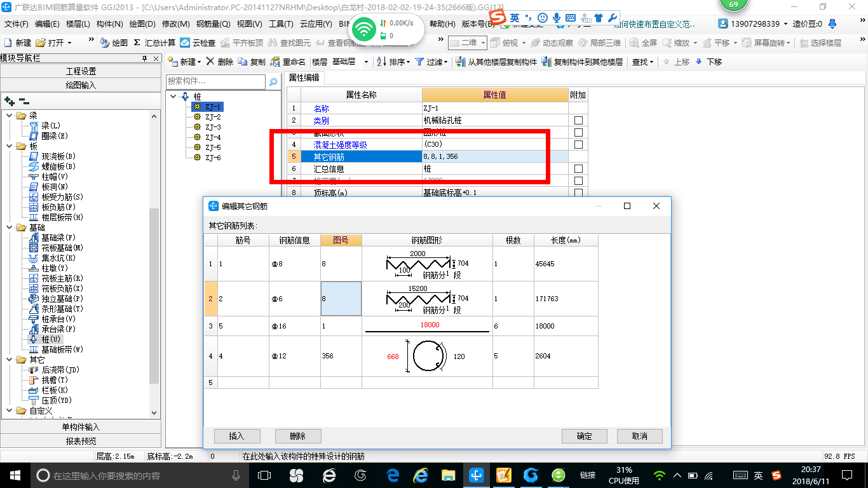
Task: Confirm dialog with 确定 button
Action: click(585, 436)
